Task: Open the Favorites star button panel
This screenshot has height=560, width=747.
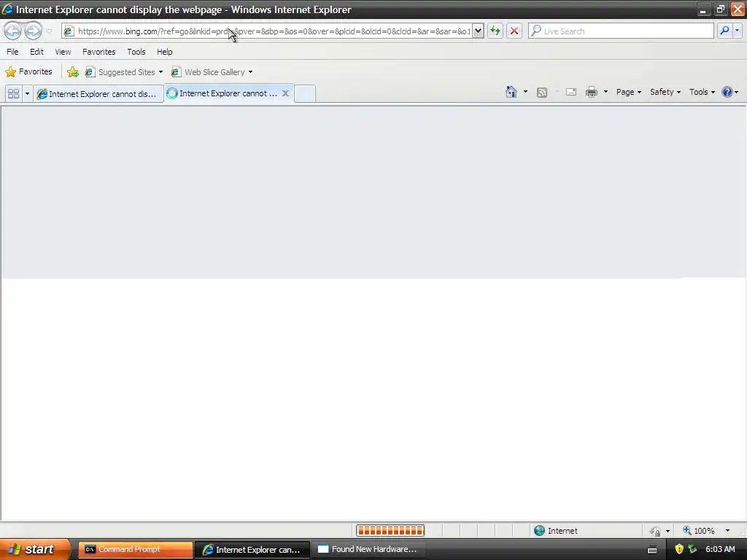Action: coord(28,72)
